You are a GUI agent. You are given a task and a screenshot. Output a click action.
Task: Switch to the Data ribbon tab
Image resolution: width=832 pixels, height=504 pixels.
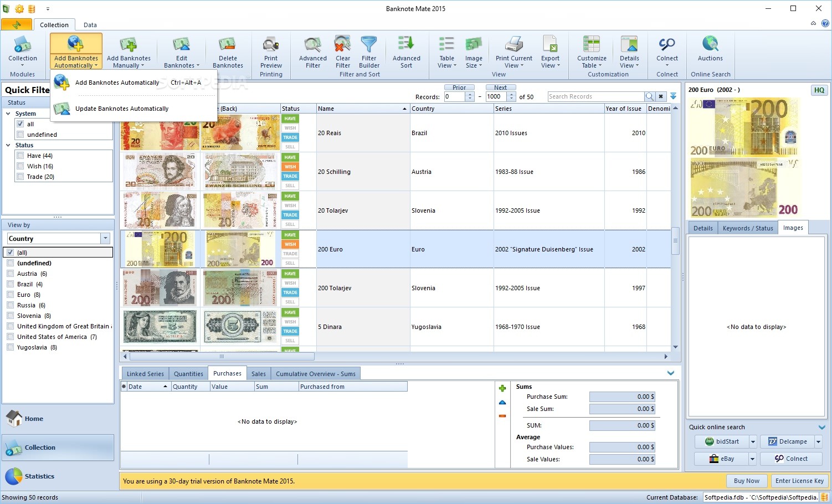point(90,25)
